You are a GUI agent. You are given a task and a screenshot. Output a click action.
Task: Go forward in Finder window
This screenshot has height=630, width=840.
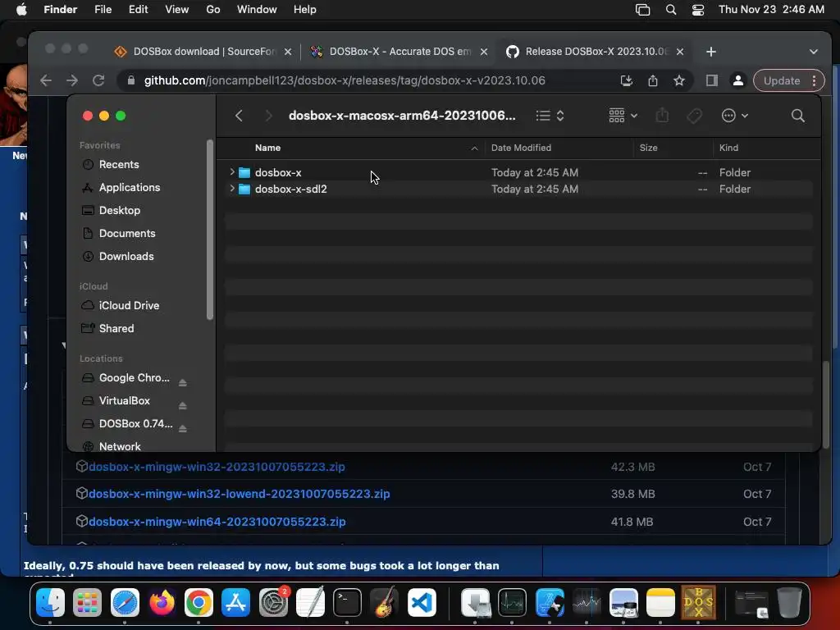[268, 116]
